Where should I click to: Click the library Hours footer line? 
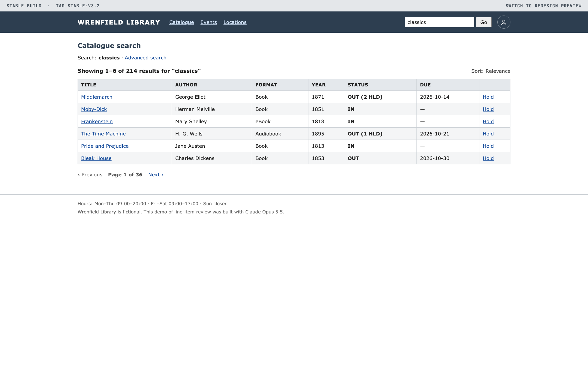pyautogui.click(x=152, y=204)
